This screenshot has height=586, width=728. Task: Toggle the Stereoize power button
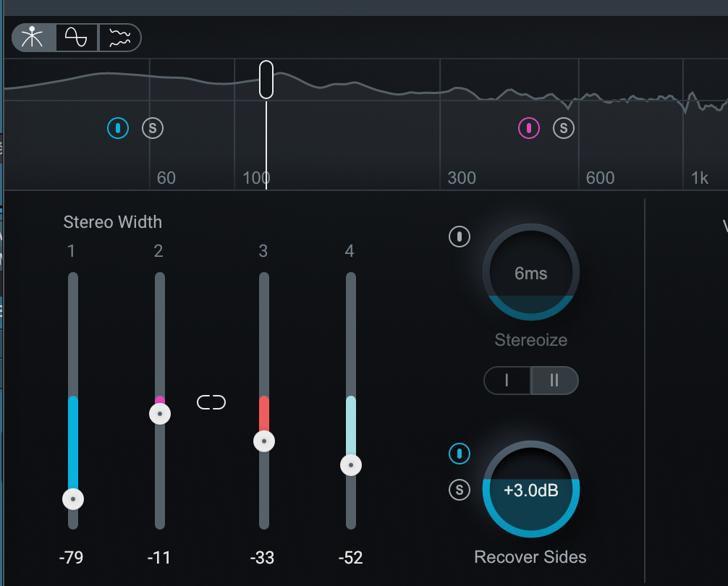tap(460, 237)
